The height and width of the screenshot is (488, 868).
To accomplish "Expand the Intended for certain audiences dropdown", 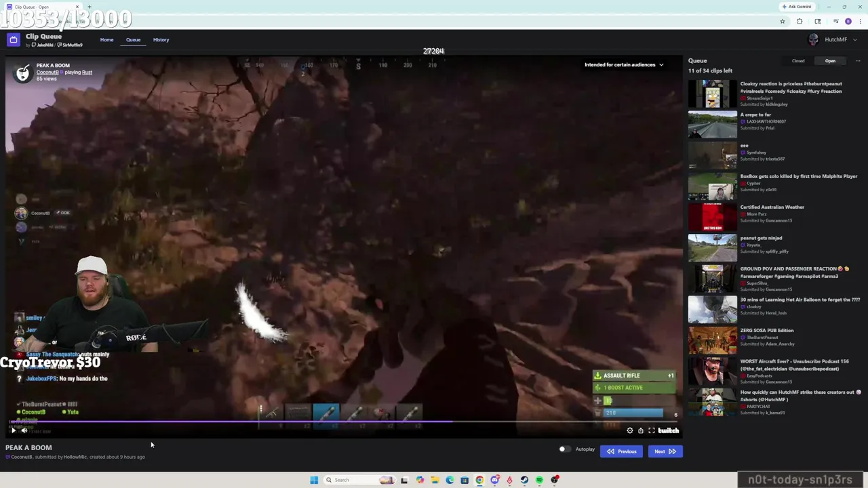I will coord(624,65).
